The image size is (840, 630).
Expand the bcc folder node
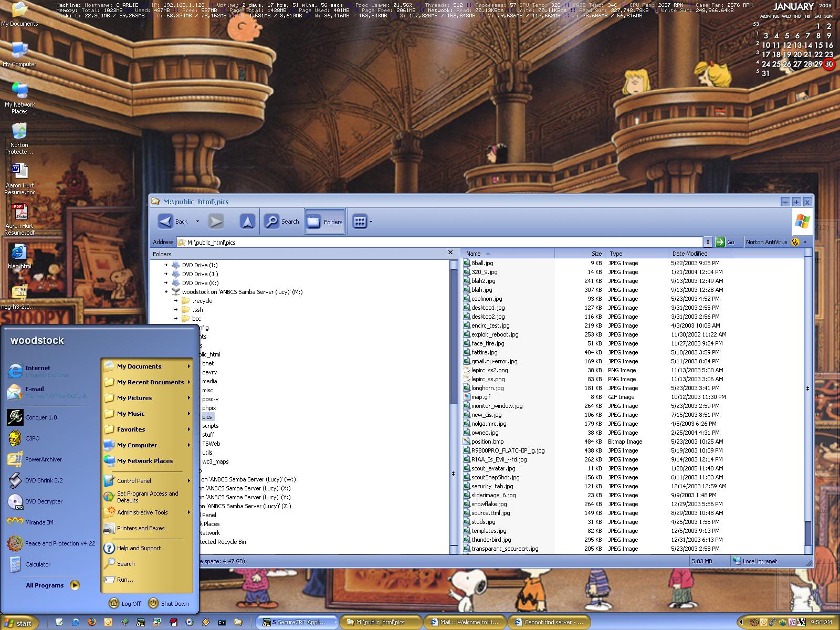click(x=176, y=319)
